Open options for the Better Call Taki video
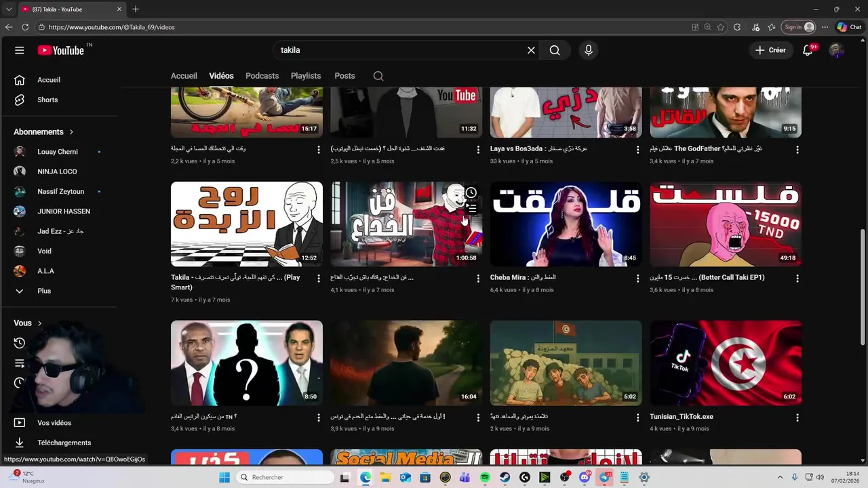The height and width of the screenshot is (488, 868). coord(797,279)
